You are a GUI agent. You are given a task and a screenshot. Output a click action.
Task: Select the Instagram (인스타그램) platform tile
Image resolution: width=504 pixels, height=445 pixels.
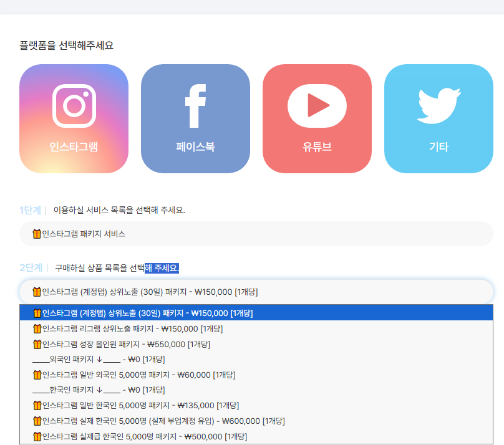[x=74, y=118]
